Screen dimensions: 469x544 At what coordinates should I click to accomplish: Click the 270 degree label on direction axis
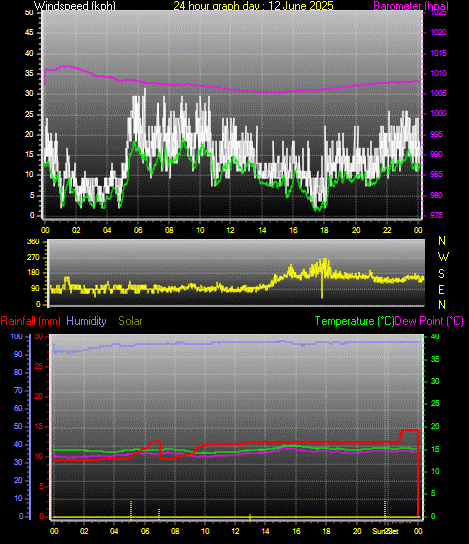tap(33, 258)
